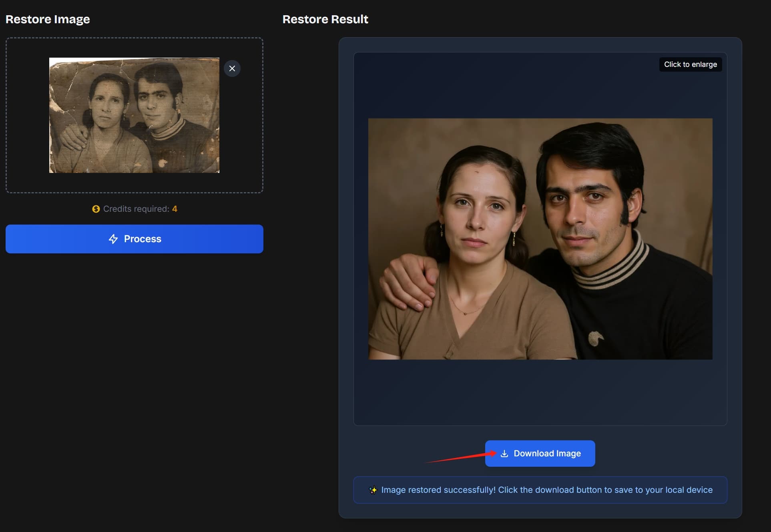This screenshot has height=532, width=771.
Task: Click the Restore Result section heading
Action: 325,19
